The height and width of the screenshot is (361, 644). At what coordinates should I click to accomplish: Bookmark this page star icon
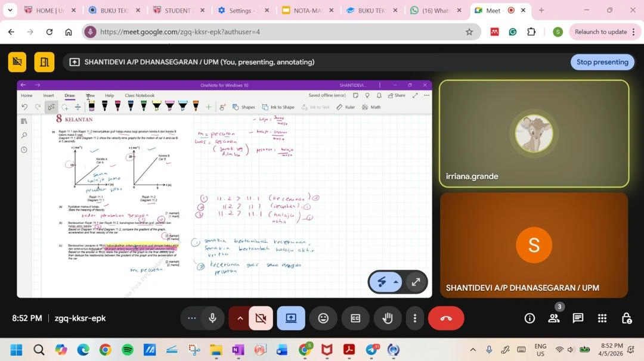click(x=469, y=32)
